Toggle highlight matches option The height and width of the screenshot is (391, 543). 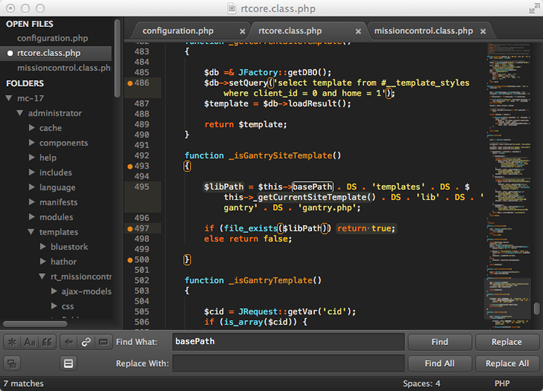pos(69,364)
